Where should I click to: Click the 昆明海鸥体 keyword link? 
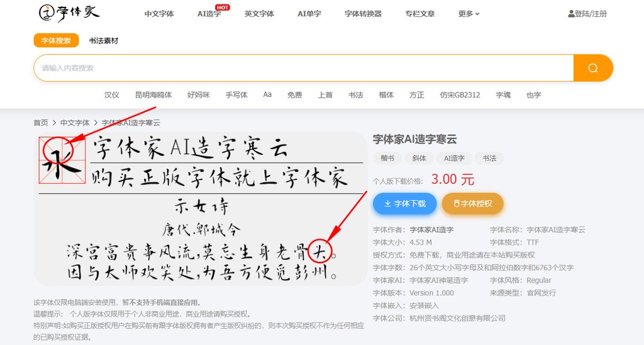[153, 95]
